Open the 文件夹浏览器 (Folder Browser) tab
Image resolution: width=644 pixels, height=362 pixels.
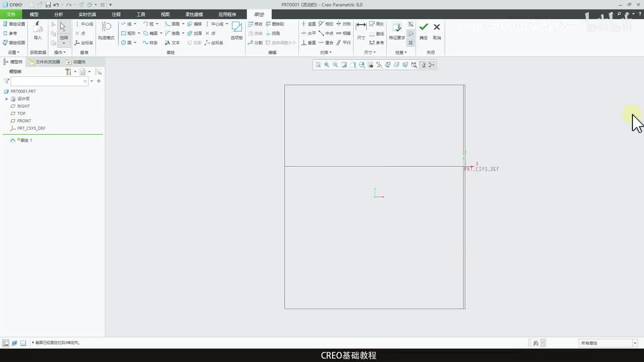tap(44, 62)
